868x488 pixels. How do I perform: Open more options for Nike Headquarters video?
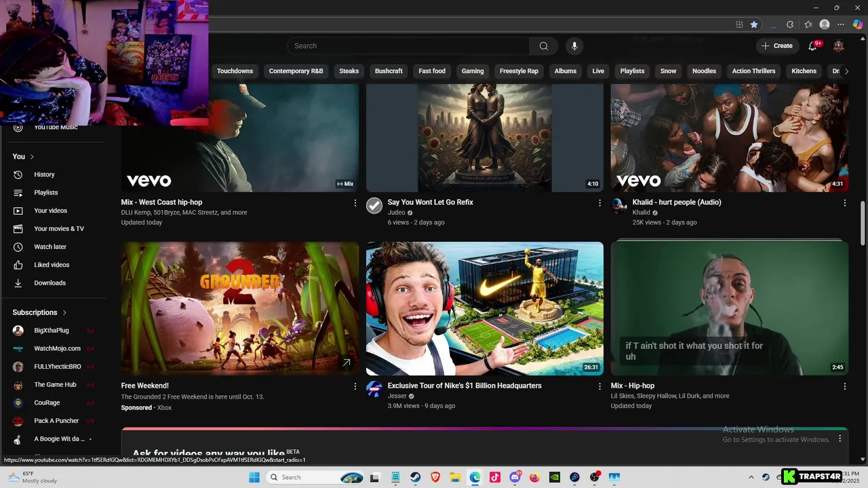click(x=599, y=386)
